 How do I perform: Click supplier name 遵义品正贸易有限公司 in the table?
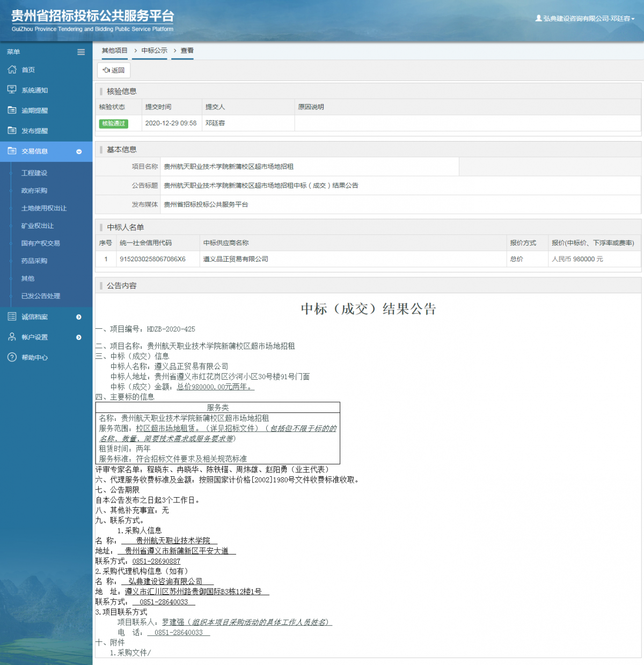[x=236, y=259]
